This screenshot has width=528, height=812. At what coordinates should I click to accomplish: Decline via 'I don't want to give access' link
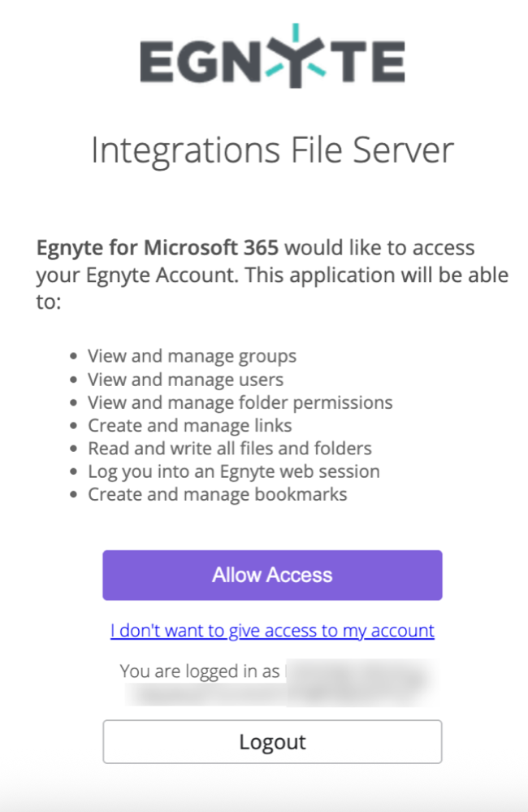coord(272,631)
